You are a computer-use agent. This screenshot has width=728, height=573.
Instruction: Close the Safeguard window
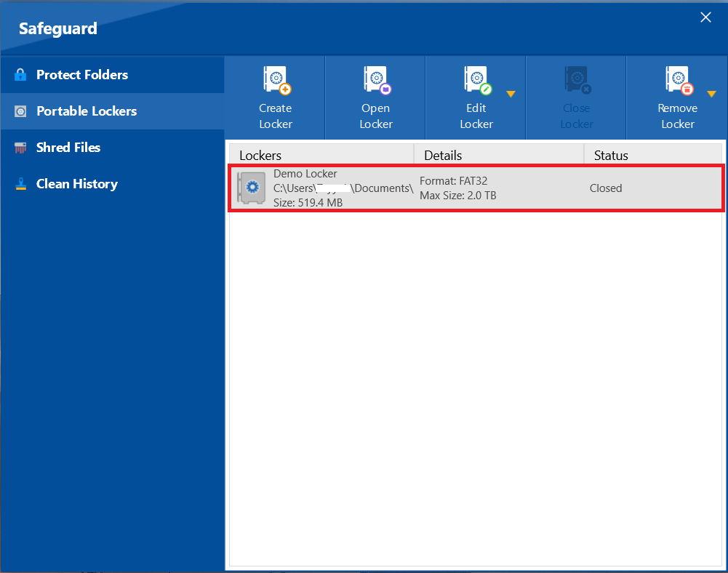pyautogui.click(x=705, y=17)
